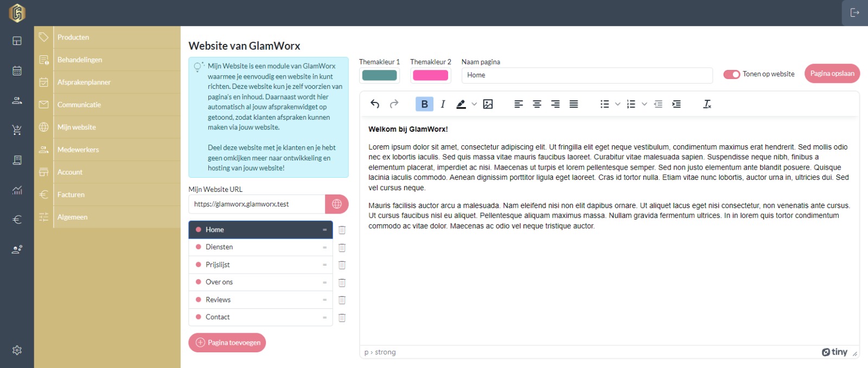Toggle justify text alignment
Image resolution: width=868 pixels, height=368 pixels.
pyautogui.click(x=573, y=104)
